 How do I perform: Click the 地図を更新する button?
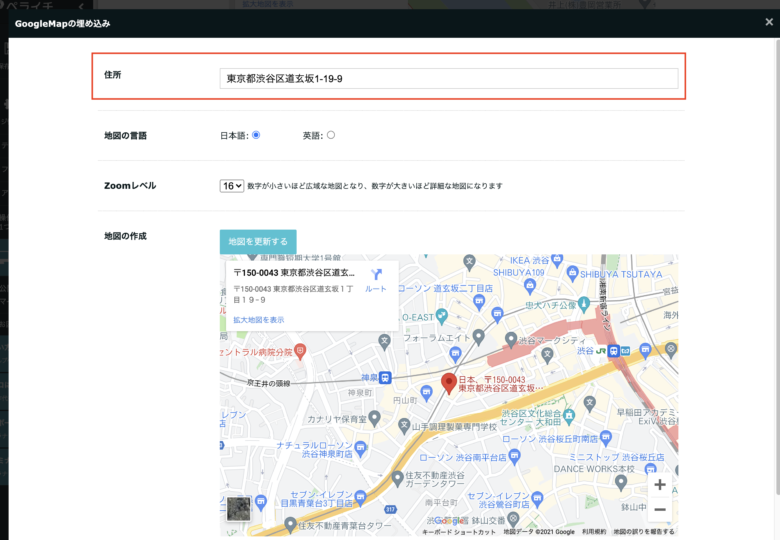pyautogui.click(x=258, y=242)
